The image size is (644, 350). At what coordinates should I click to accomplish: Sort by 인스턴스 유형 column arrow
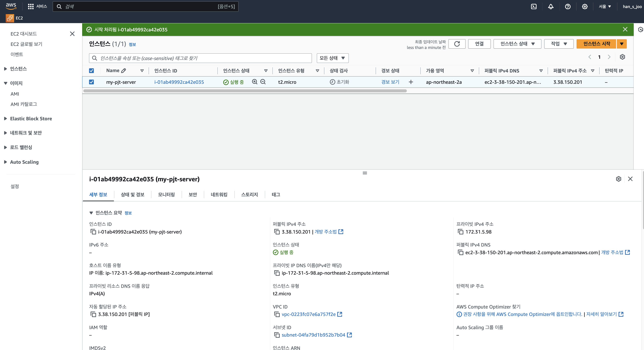(317, 71)
